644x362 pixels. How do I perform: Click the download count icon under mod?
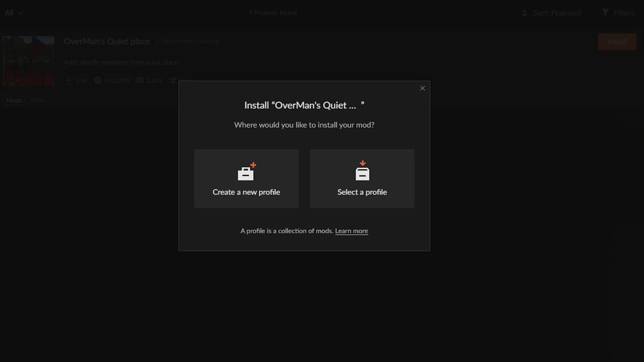point(68,81)
